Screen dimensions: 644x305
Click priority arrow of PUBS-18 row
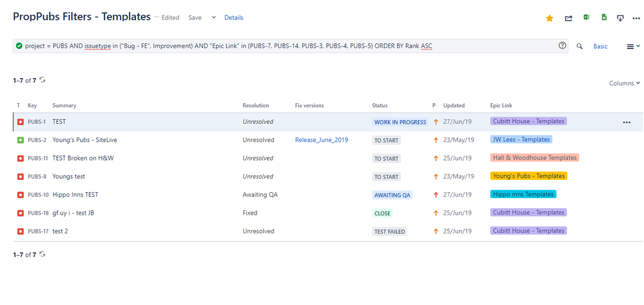coord(436,213)
